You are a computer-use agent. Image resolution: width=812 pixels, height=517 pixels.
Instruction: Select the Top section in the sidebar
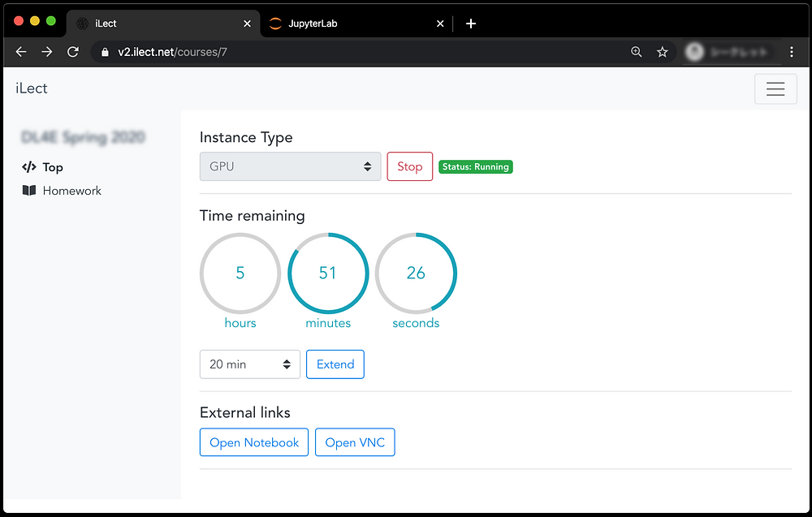(50, 167)
